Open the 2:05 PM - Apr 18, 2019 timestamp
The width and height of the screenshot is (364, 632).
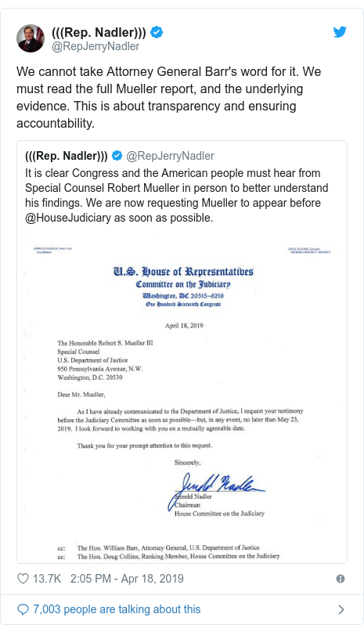[x=127, y=579]
